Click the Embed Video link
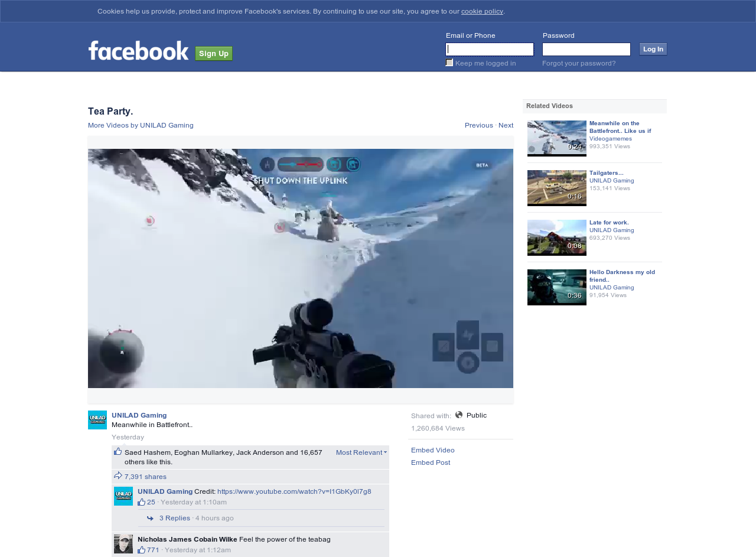 click(x=433, y=450)
